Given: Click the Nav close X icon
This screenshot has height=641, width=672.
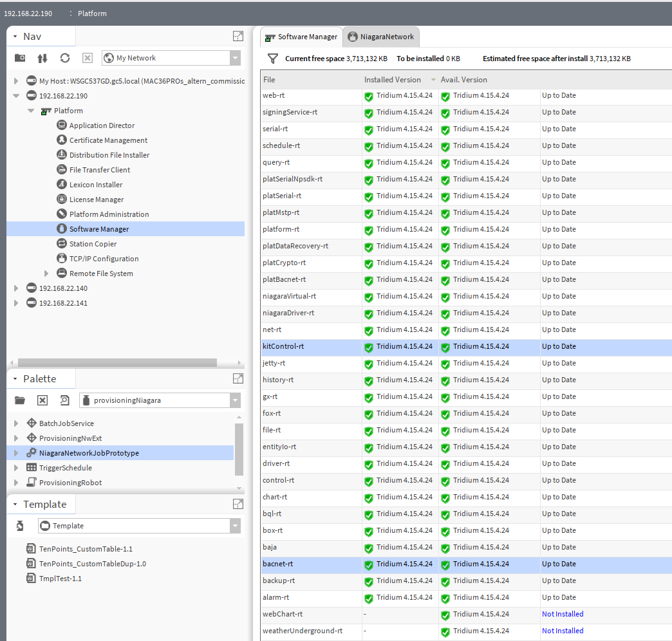Looking at the screenshot, I should coord(88,58).
